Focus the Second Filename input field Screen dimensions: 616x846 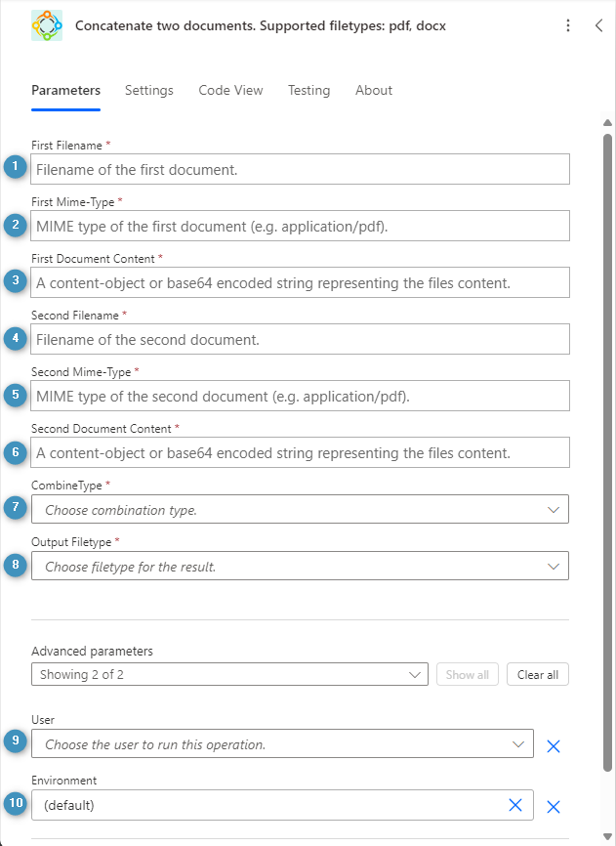pos(300,339)
